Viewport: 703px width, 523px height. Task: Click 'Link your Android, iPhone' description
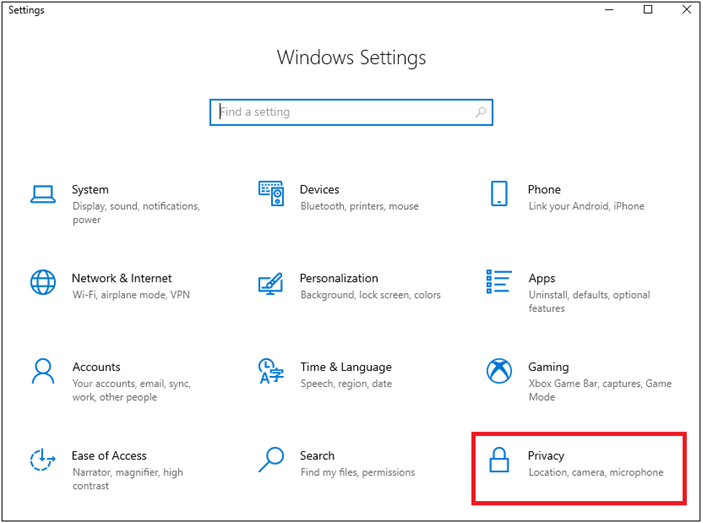point(586,206)
